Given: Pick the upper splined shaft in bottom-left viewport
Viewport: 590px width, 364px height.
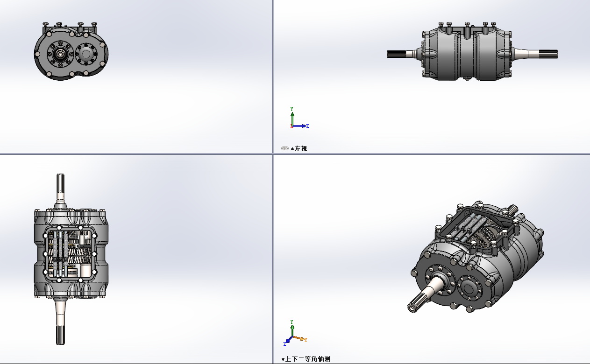Looking at the screenshot, I should point(60,191).
